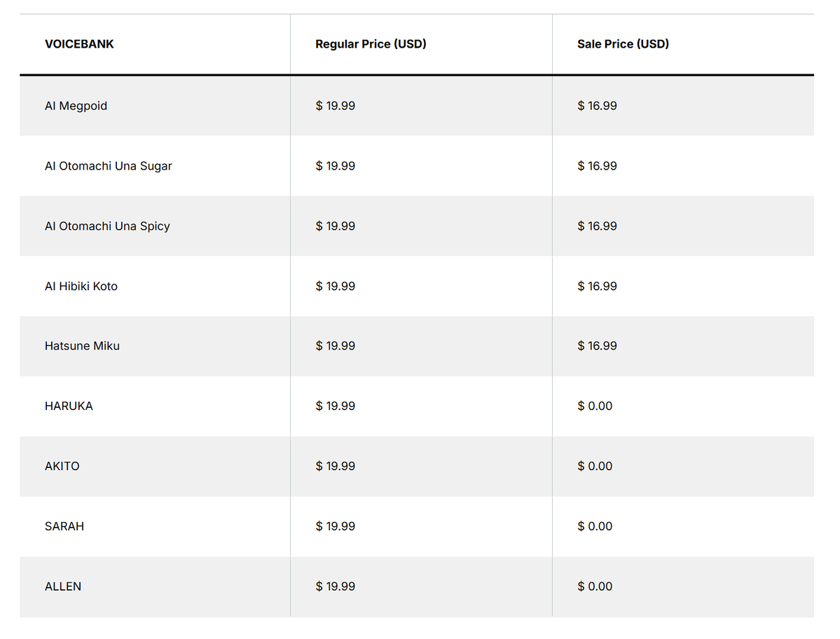The height and width of the screenshot is (639, 840).
Task: Click ALLEN regular price $ 19.99
Action: 336,586
